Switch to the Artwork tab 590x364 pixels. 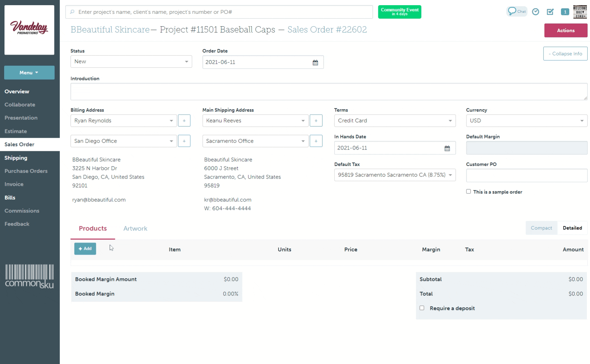coord(135,229)
